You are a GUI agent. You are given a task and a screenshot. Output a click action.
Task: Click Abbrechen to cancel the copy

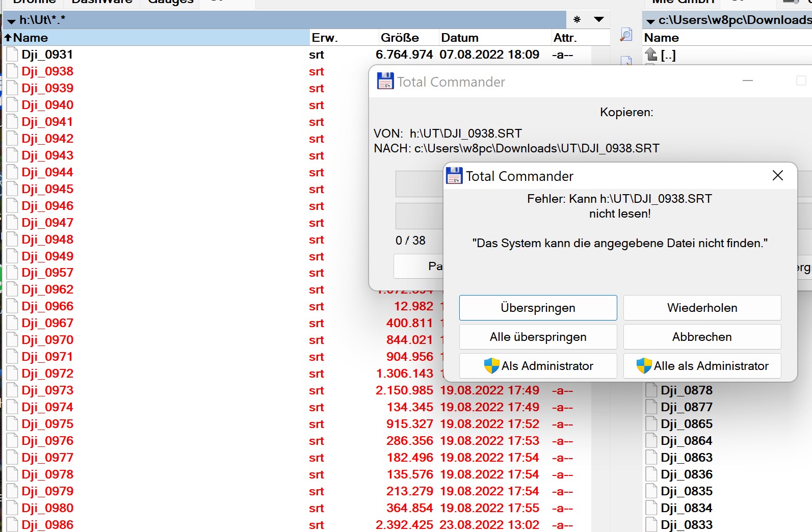702,337
